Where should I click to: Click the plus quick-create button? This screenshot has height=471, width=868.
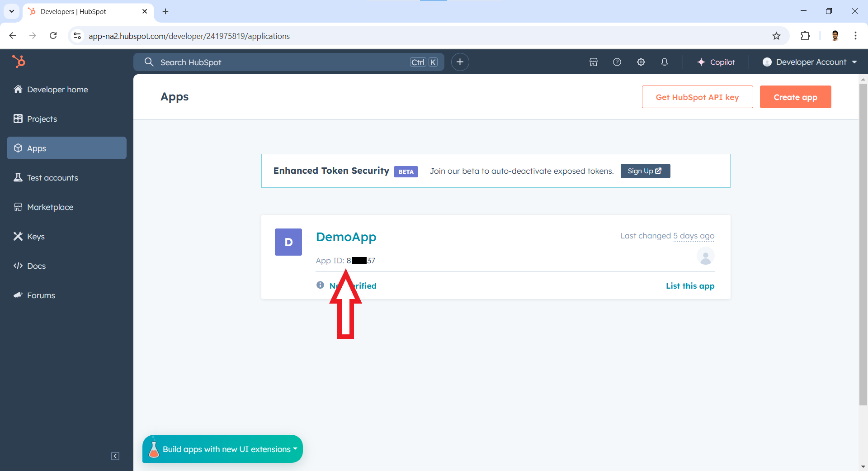point(460,62)
